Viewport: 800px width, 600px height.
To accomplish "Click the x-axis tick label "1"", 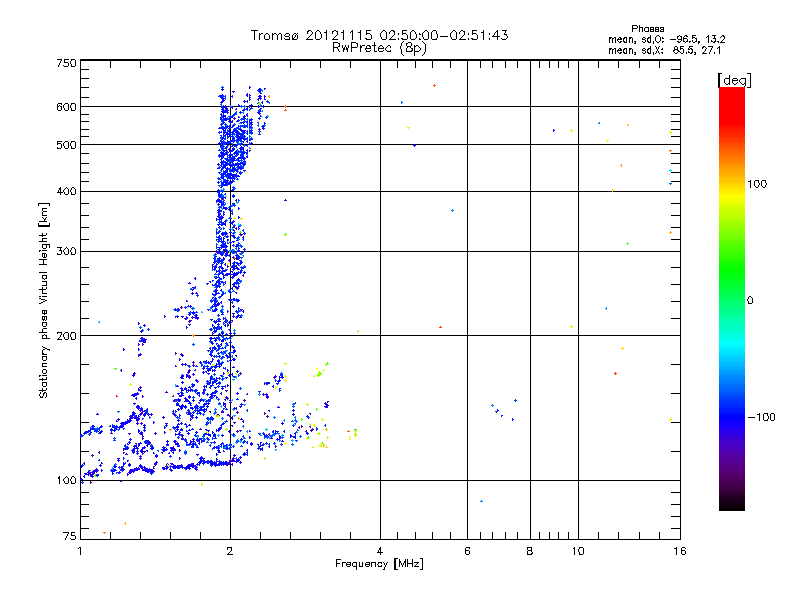I will point(80,551).
